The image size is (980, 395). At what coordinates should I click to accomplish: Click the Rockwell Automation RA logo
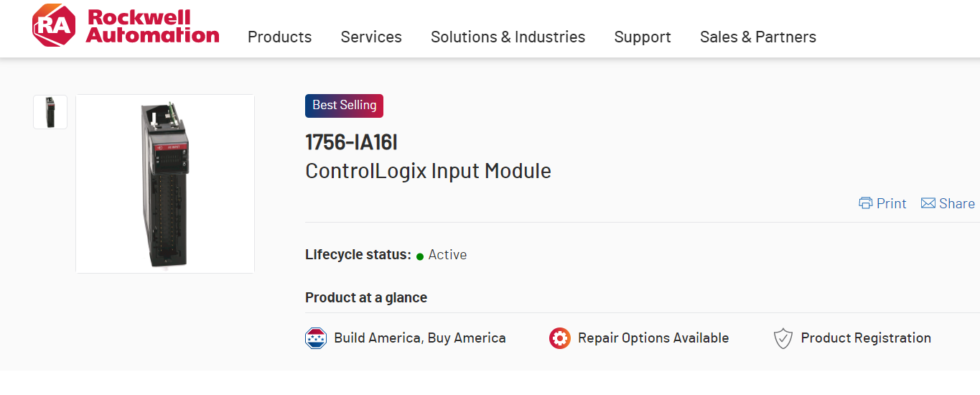[53, 26]
